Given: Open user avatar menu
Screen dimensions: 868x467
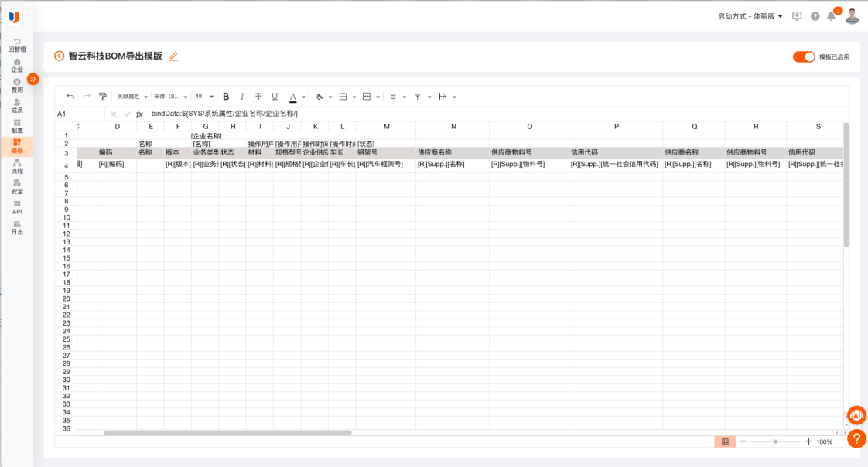Looking at the screenshot, I should (x=853, y=16).
